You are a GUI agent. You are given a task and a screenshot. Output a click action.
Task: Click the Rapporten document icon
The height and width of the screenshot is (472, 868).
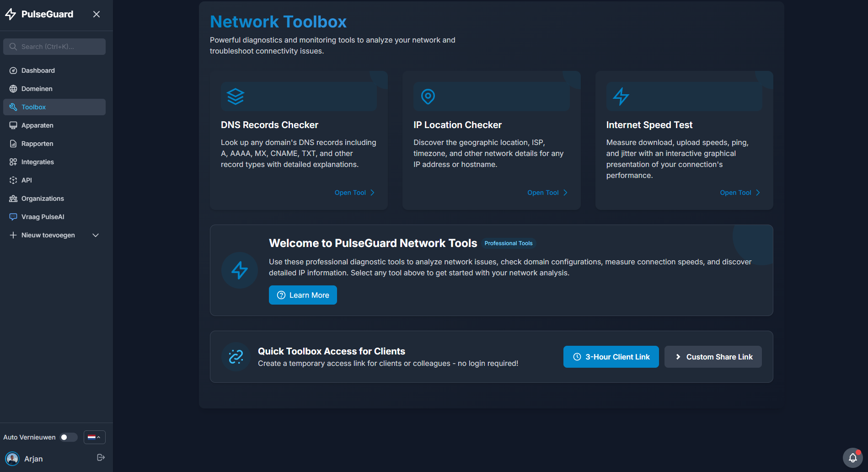coord(13,144)
